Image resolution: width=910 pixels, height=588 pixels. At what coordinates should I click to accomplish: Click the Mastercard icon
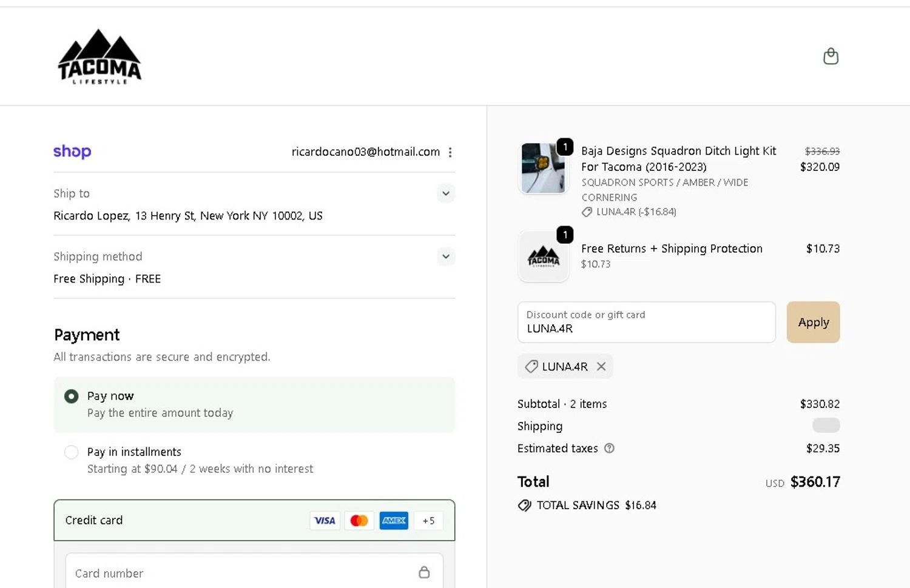coord(359,521)
